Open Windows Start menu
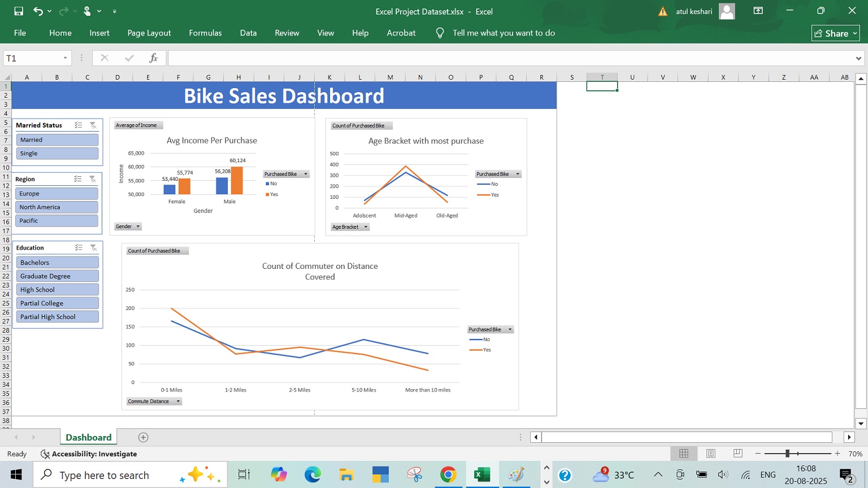Image resolution: width=868 pixels, height=488 pixels. (16, 474)
